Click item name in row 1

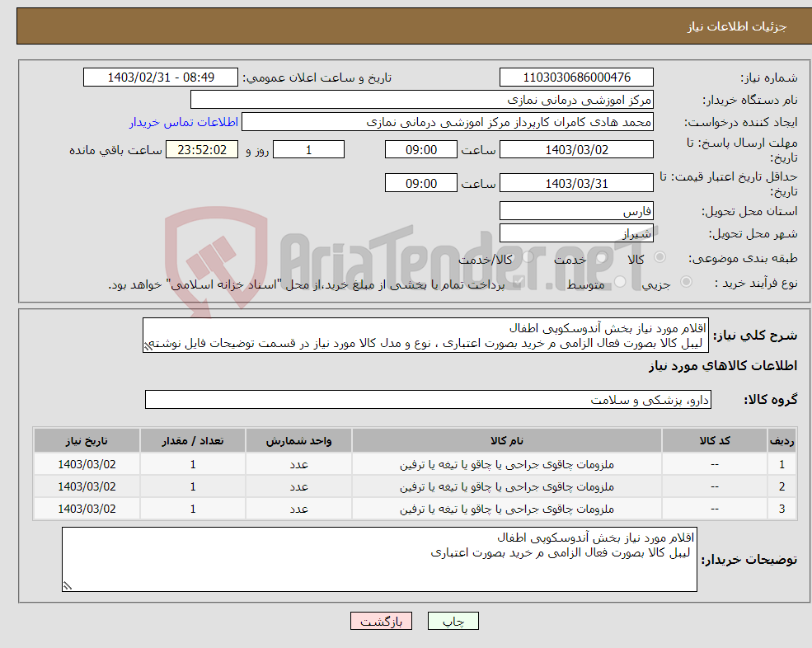(507, 465)
